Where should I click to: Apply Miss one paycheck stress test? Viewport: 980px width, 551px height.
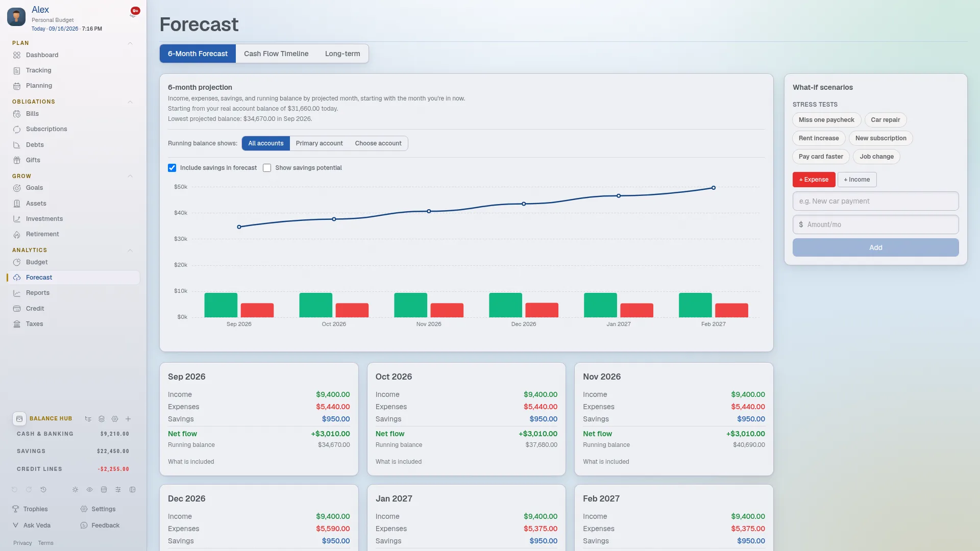[826, 120]
